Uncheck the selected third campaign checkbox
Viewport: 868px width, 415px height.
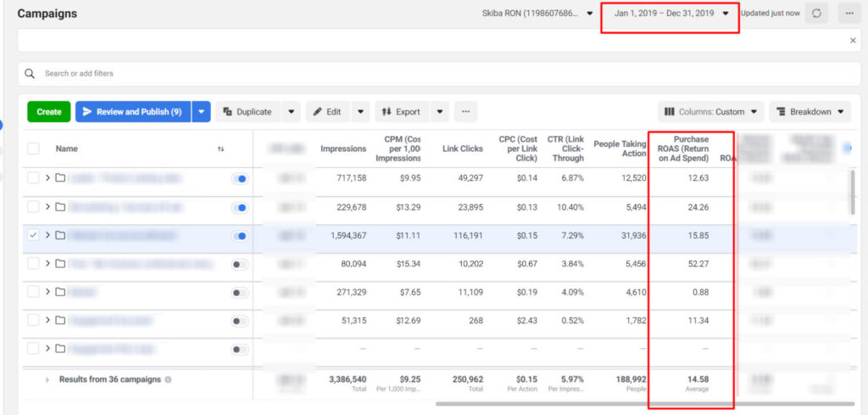(33, 235)
